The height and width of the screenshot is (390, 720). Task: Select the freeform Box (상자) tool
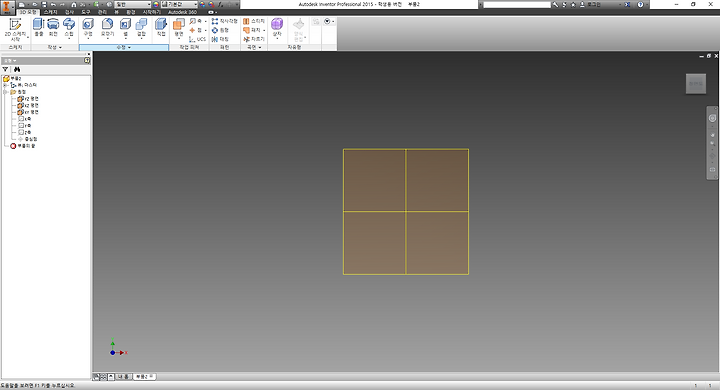pos(277,28)
